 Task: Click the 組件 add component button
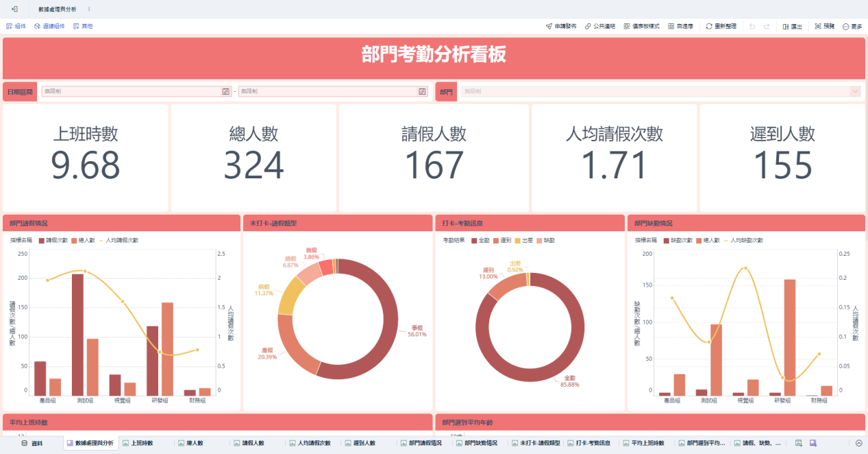(16, 26)
